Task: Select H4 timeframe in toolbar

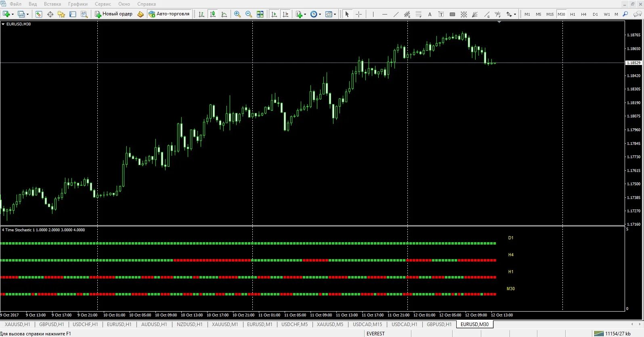Action: (x=584, y=14)
